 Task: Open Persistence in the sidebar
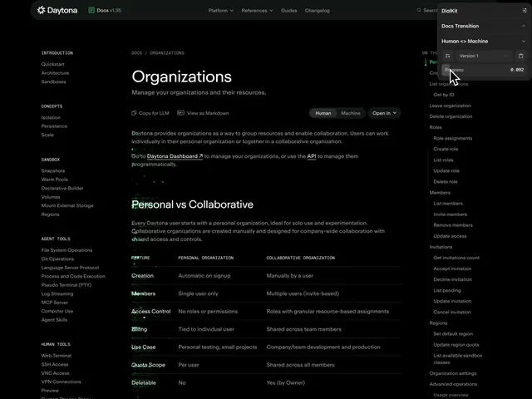pos(54,126)
